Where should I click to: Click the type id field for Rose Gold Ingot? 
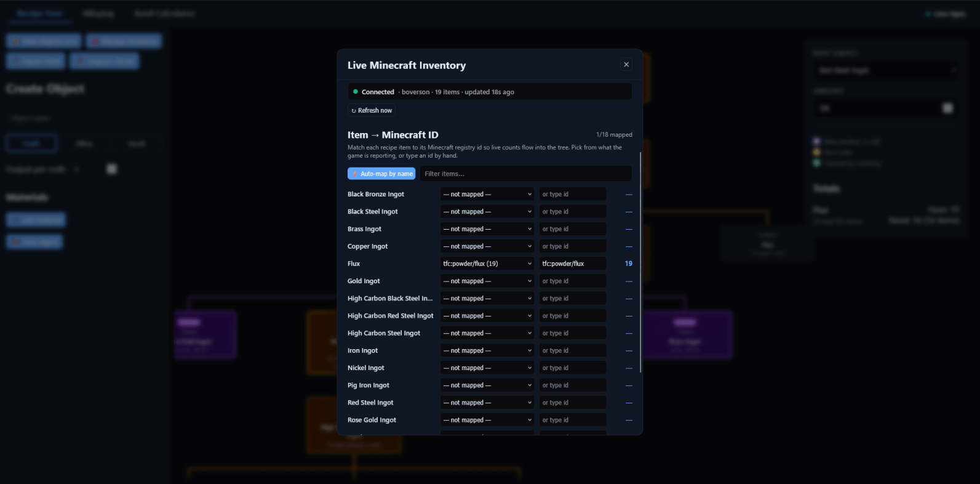coord(573,420)
